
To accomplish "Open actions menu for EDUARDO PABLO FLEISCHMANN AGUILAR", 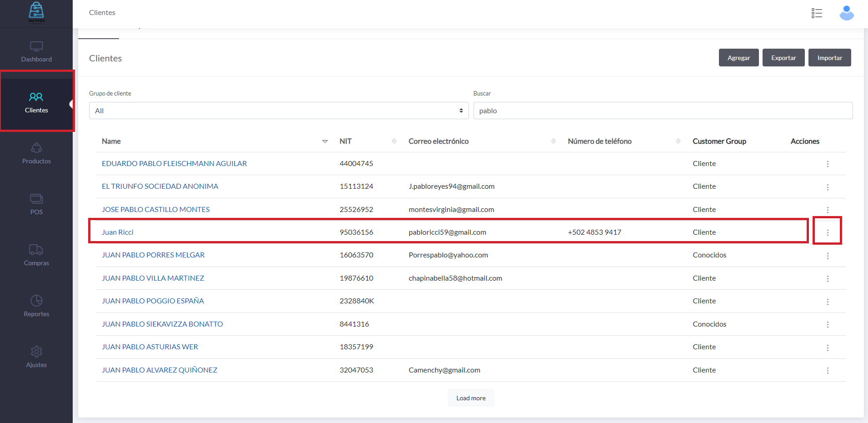I will point(827,164).
